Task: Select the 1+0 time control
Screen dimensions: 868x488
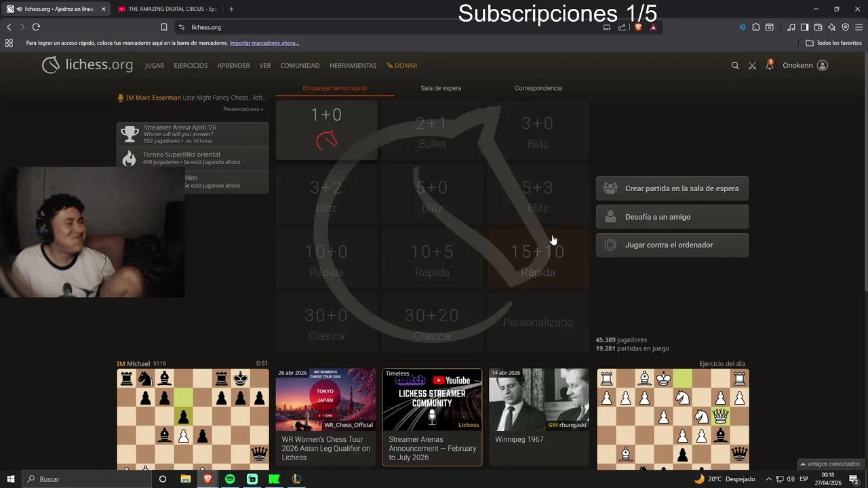Action: [x=326, y=130]
